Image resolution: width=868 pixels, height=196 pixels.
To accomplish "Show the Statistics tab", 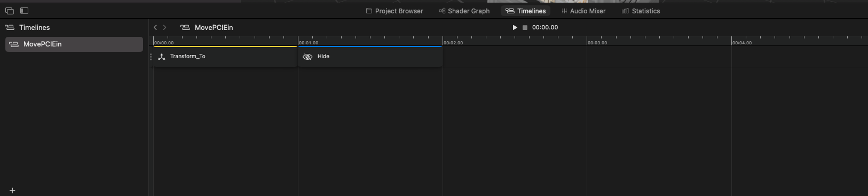I will (x=641, y=11).
